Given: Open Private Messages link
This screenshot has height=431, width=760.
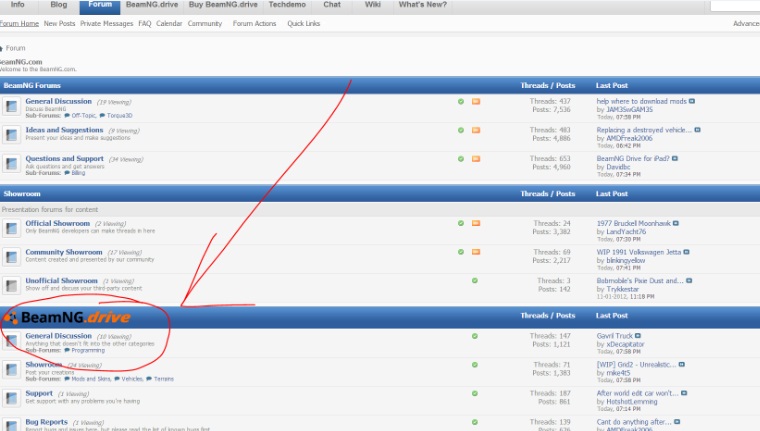Looking at the screenshot, I should pyautogui.click(x=106, y=23).
